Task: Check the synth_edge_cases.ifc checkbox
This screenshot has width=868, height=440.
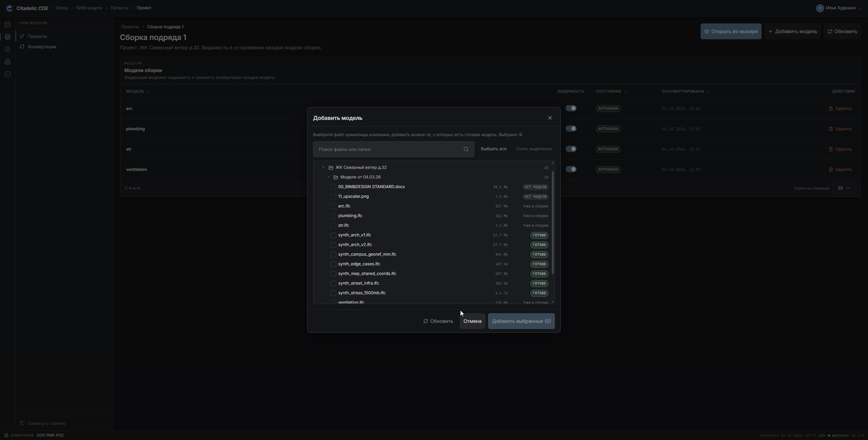Action: point(333,264)
